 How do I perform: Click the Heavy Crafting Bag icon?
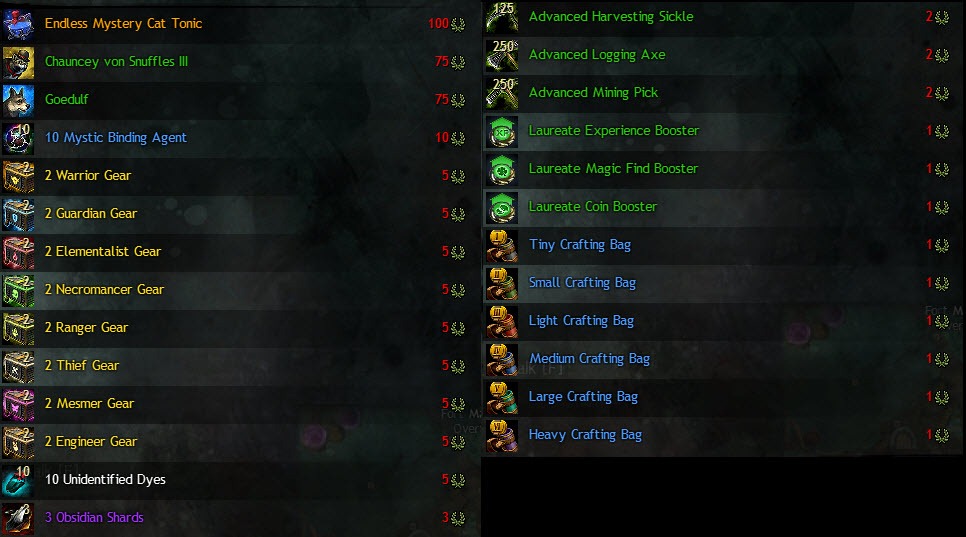click(502, 435)
